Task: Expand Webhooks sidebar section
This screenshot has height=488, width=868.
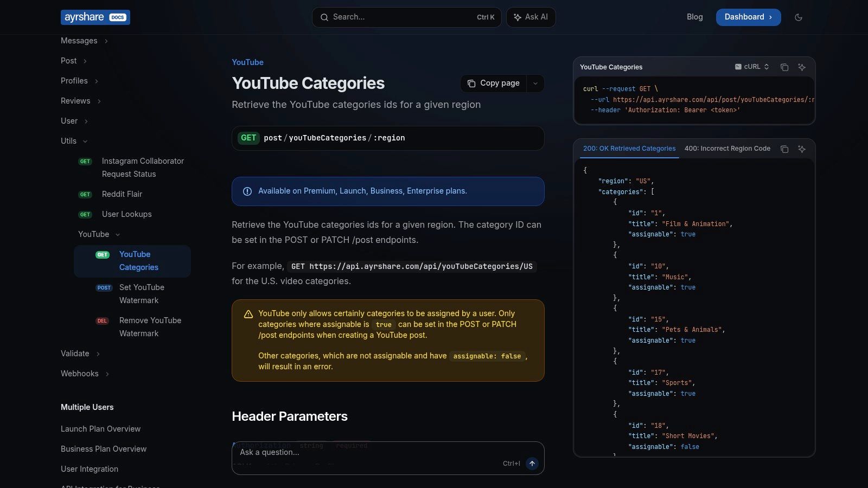Action: 85,374
